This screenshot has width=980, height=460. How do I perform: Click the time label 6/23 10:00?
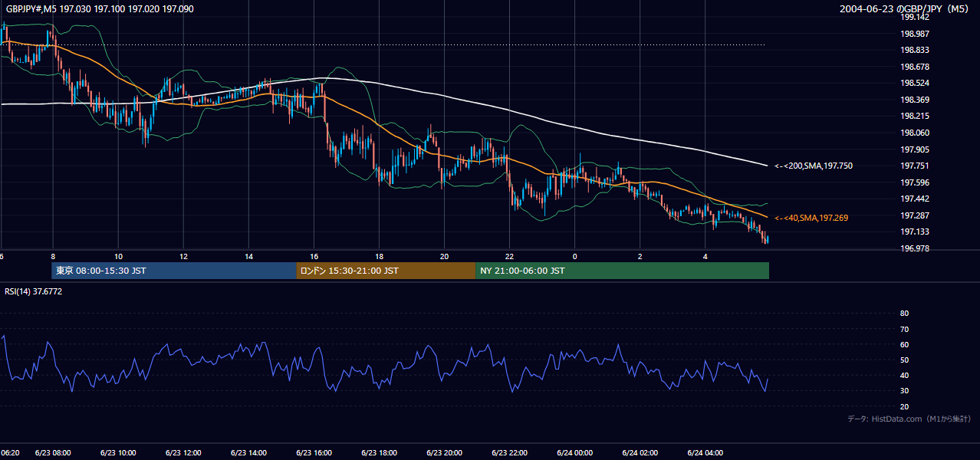tap(118, 453)
